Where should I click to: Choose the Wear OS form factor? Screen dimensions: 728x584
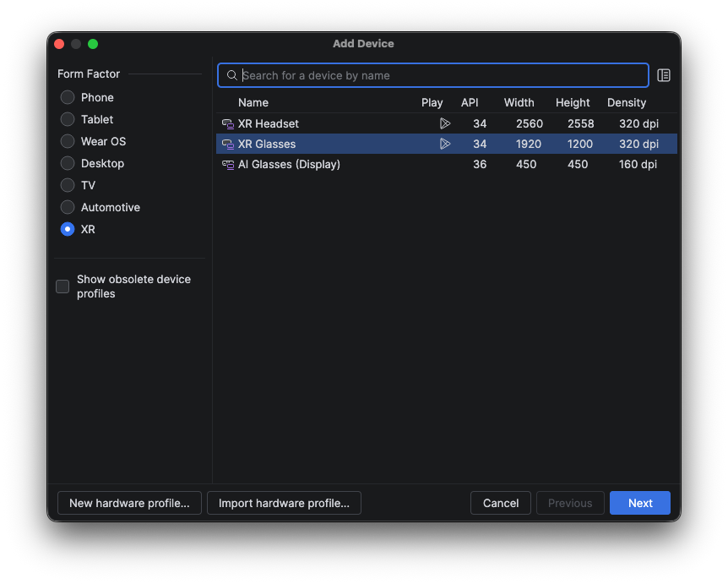pyautogui.click(x=68, y=141)
